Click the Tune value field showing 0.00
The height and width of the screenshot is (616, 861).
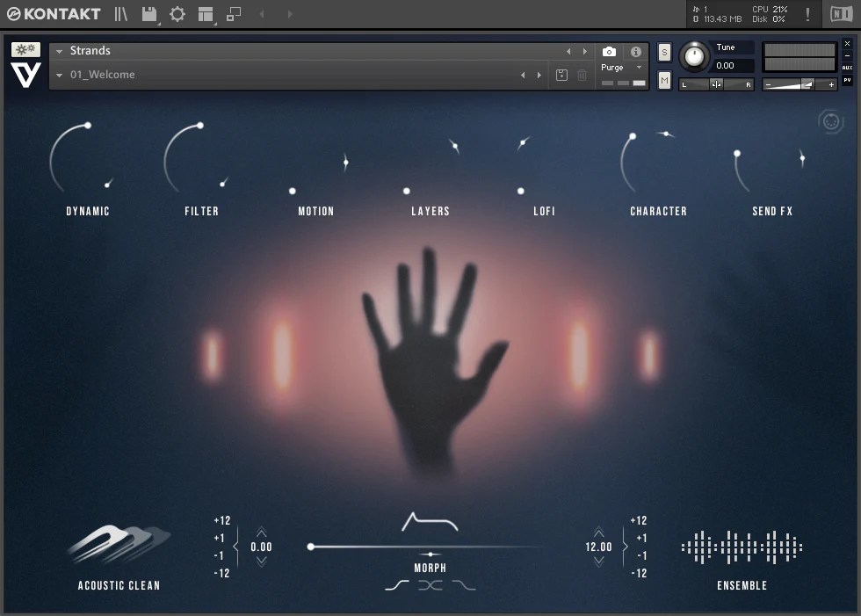pyautogui.click(x=727, y=66)
